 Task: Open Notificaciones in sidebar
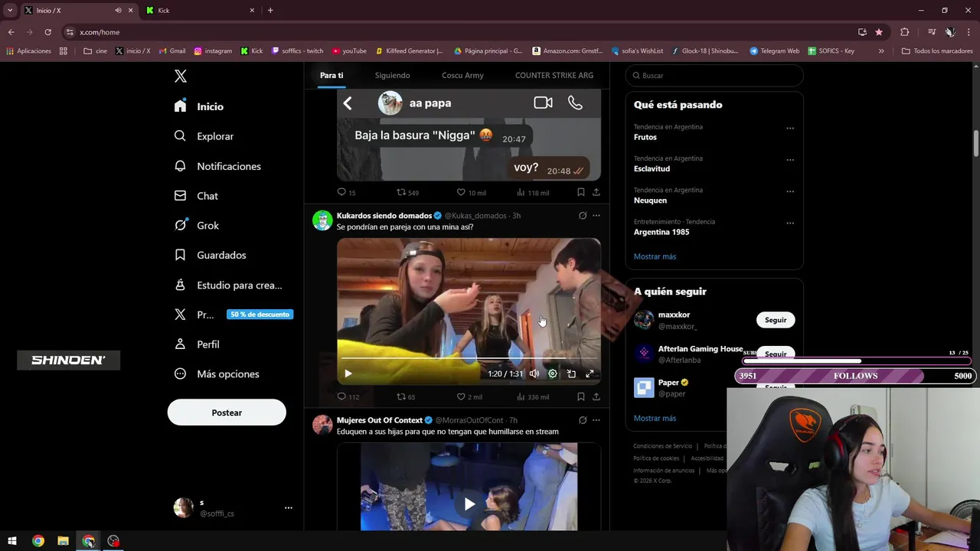pyautogui.click(x=217, y=166)
